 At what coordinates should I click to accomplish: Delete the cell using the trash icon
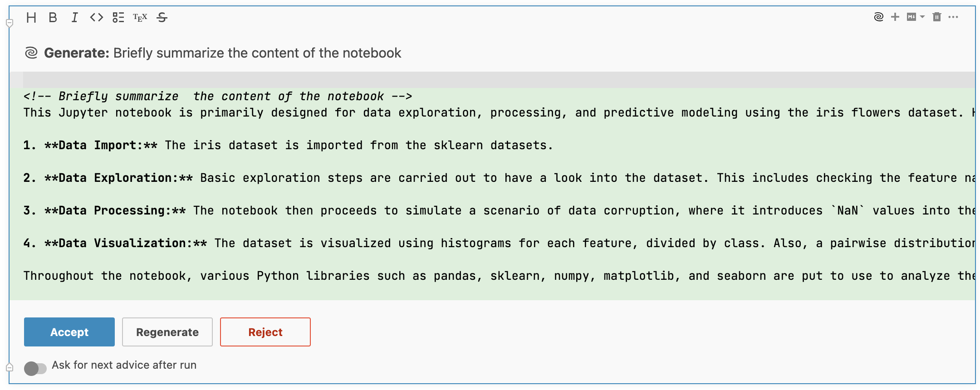click(937, 17)
